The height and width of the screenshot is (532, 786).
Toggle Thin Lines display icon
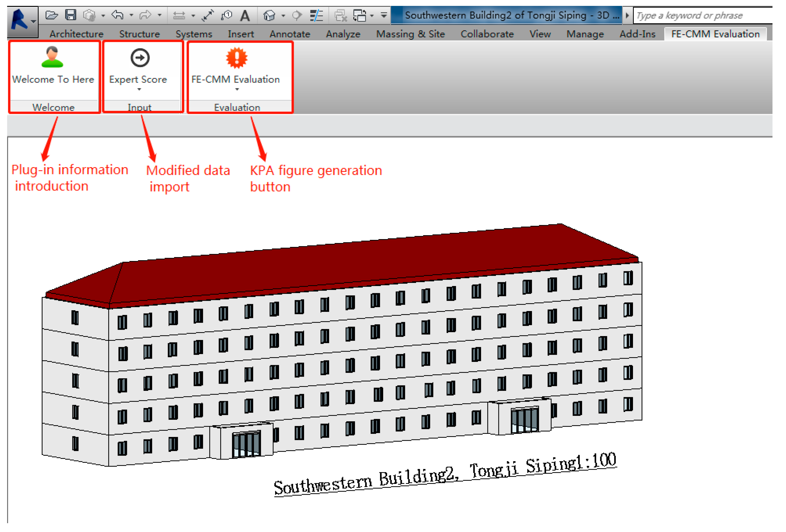pos(317,15)
